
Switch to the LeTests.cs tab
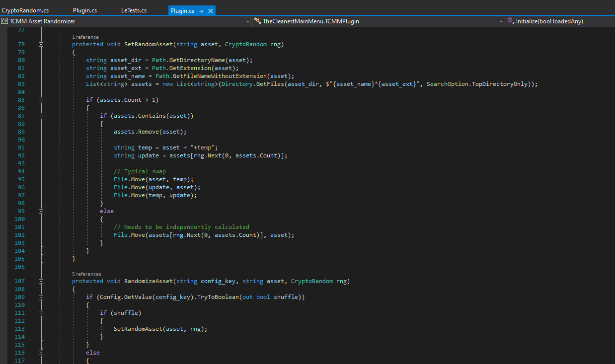click(x=134, y=10)
